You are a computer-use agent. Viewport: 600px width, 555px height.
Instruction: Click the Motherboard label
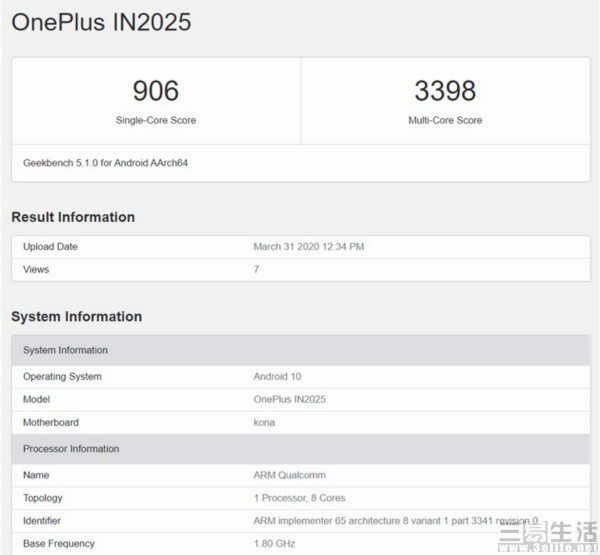pos(51,423)
